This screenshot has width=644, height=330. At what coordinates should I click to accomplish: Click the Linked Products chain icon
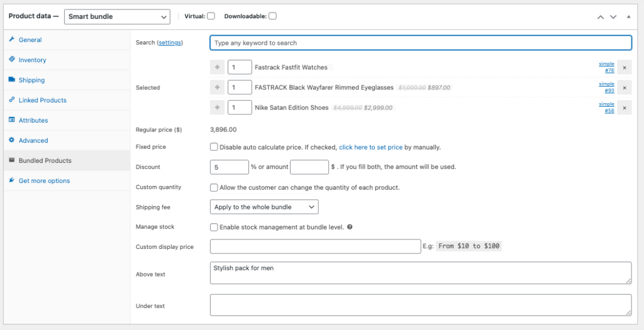11,100
